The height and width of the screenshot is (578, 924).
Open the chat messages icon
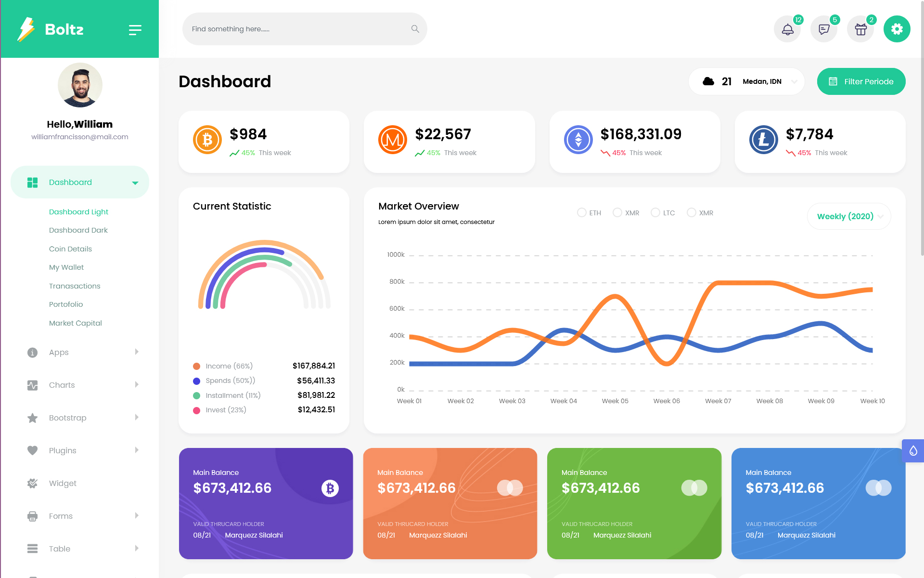[x=824, y=29]
